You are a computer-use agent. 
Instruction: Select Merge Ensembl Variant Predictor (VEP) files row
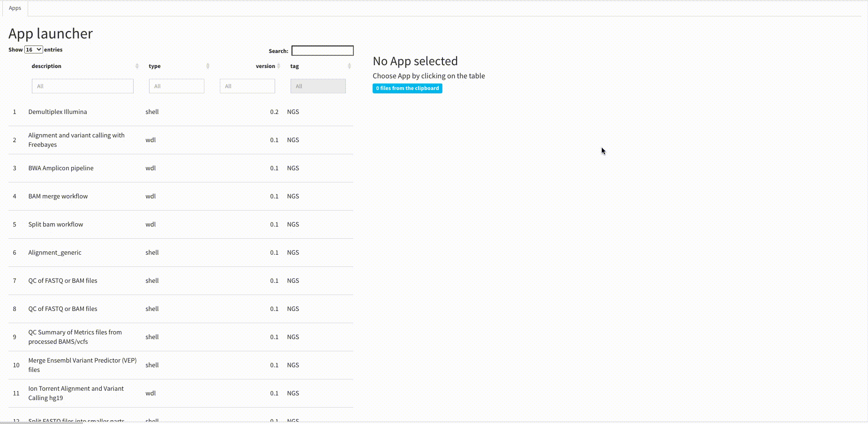(x=82, y=365)
